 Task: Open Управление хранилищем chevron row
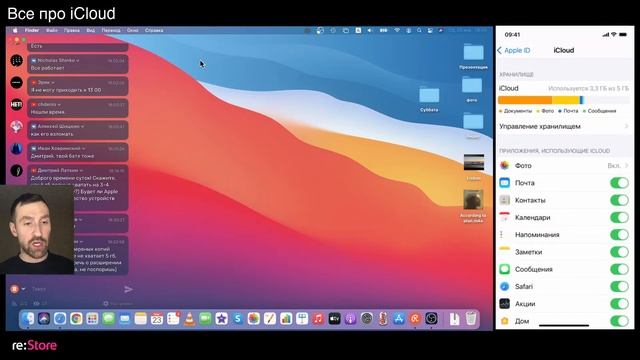tap(564, 127)
